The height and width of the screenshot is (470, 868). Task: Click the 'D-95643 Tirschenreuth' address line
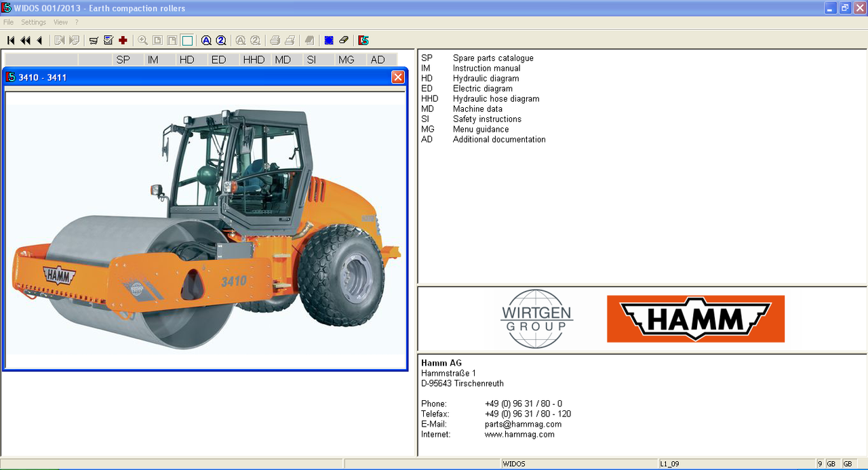click(462, 384)
